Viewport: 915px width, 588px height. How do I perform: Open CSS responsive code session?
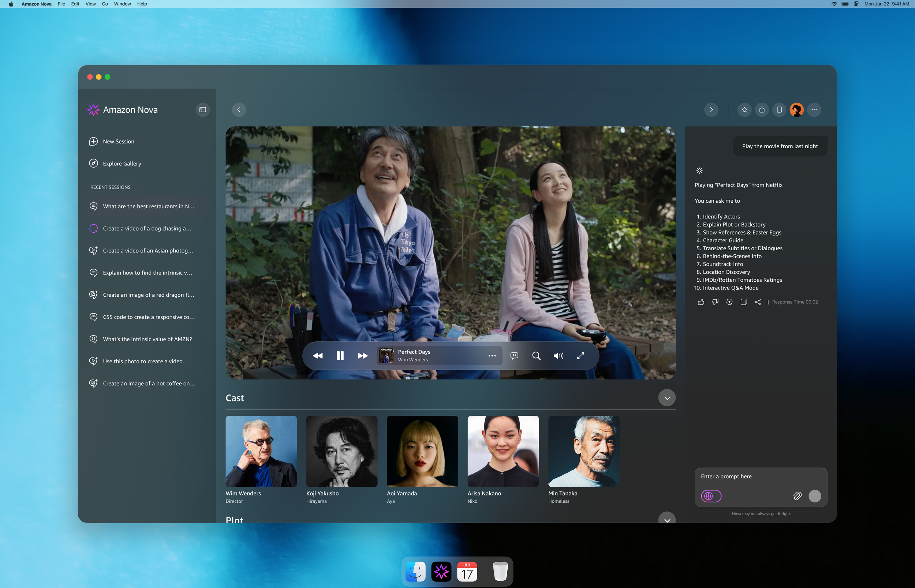click(x=147, y=317)
